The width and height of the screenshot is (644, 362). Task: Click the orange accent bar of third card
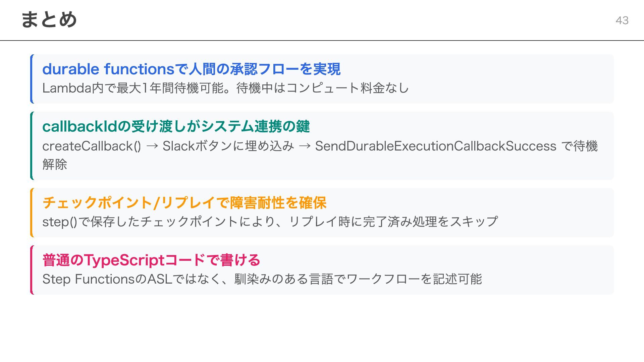click(x=32, y=213)
